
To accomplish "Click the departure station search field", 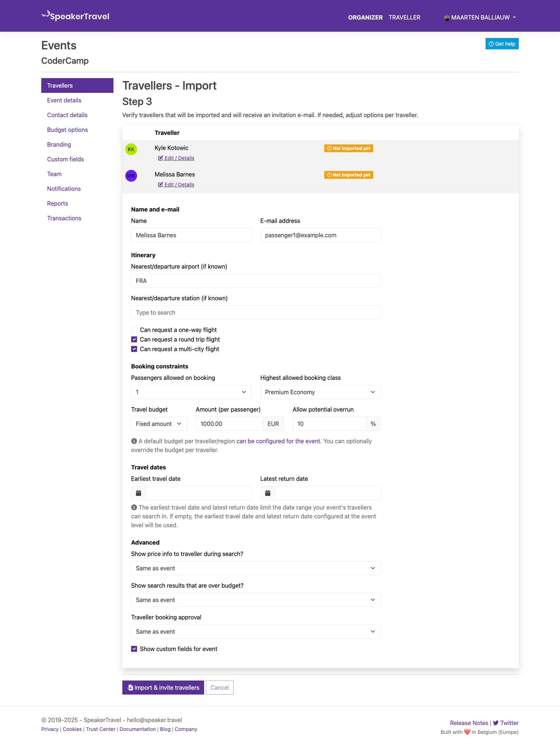I will tap(255, 312).
